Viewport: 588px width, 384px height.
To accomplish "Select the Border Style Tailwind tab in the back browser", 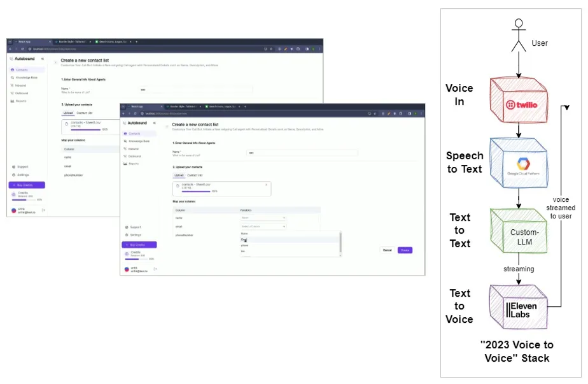I will 73,41.
